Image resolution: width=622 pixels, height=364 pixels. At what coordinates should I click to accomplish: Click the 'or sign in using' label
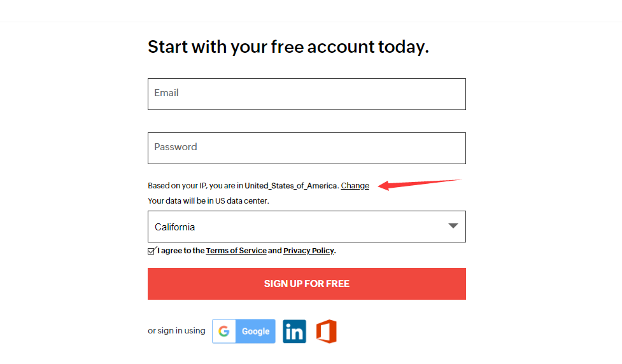coord(176,331)
